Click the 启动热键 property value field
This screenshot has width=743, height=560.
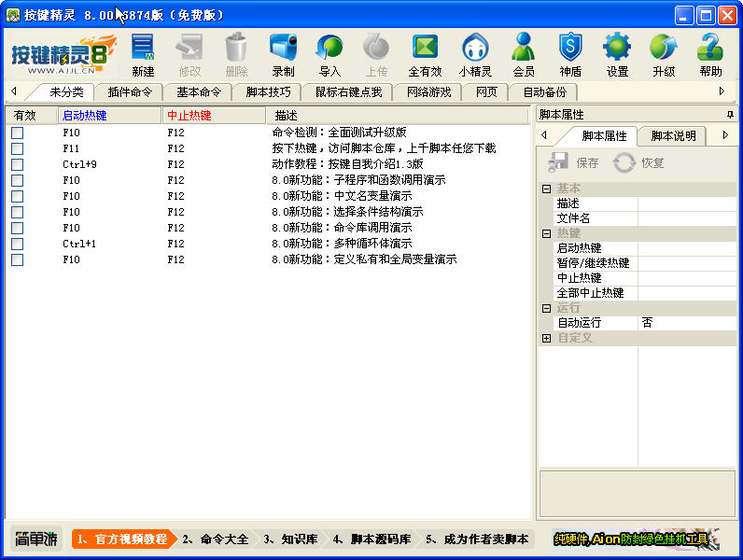click(x=687, y=247)
